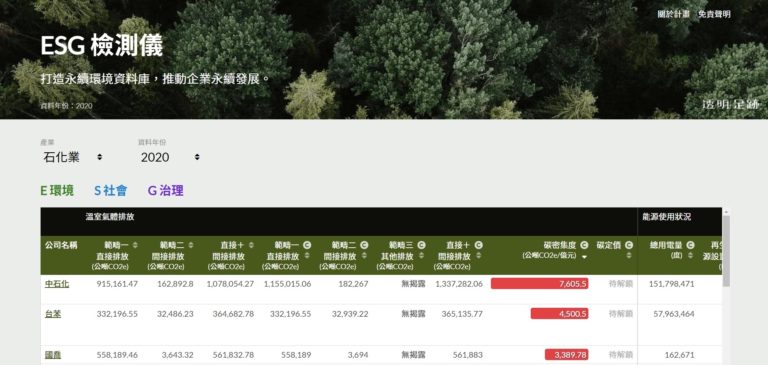This screenshot has height=365, width=768.
Task: Click the red 3,389.78 carbon intensity bar
Action: click(x=566, y=355)
